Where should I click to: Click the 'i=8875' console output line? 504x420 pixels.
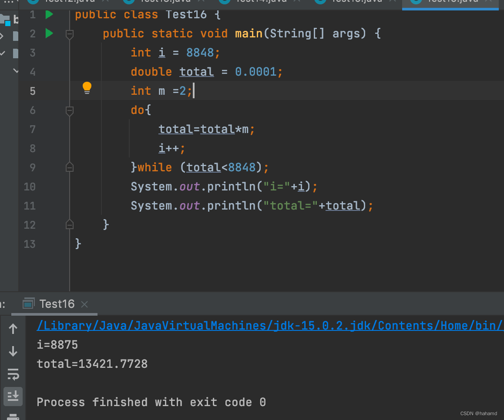57,345
